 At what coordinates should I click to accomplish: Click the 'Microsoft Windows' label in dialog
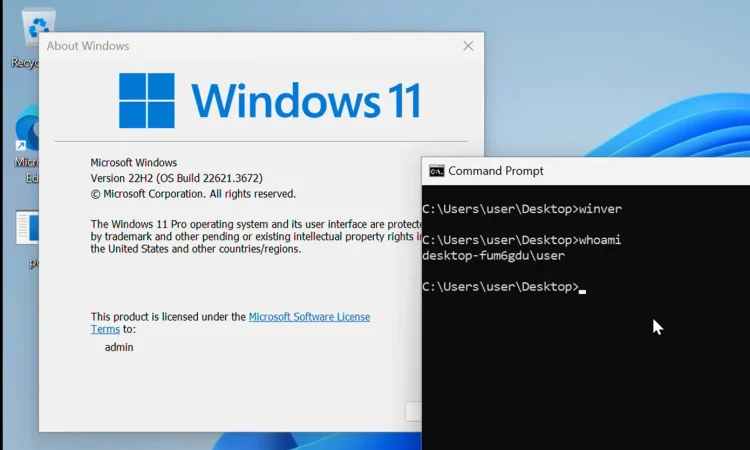tap(134, 163)
